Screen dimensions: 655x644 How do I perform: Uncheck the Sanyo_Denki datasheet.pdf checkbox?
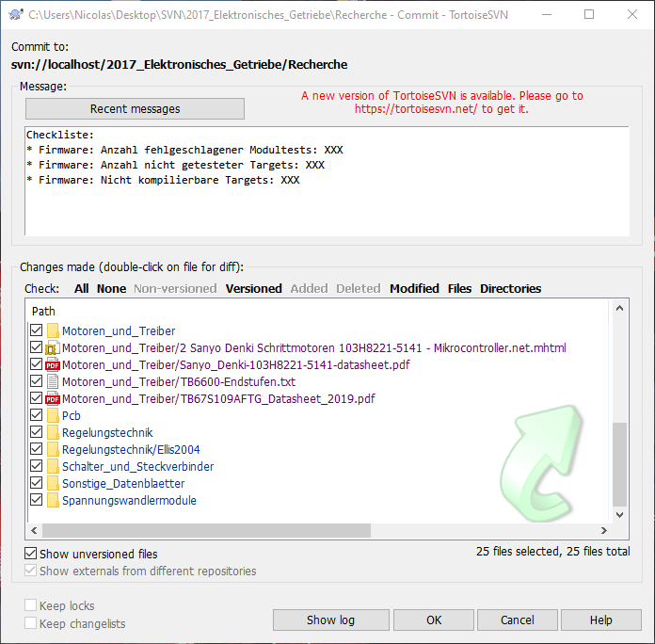[37, 364]
